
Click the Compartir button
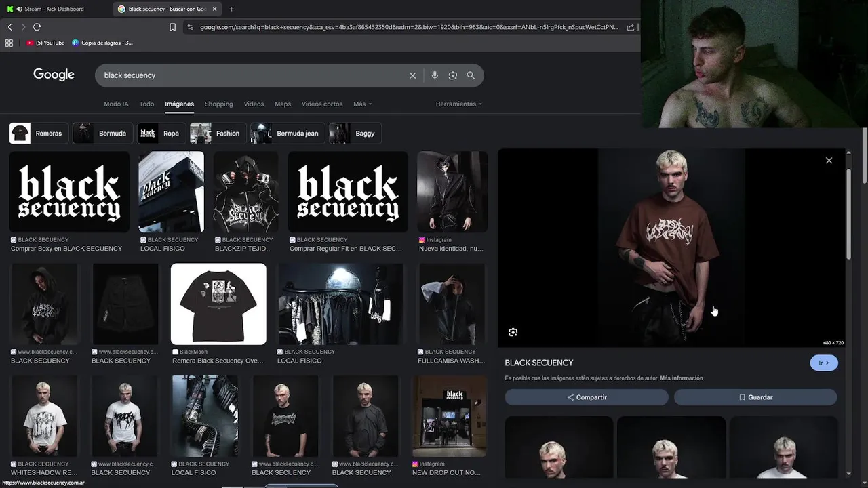587,397
